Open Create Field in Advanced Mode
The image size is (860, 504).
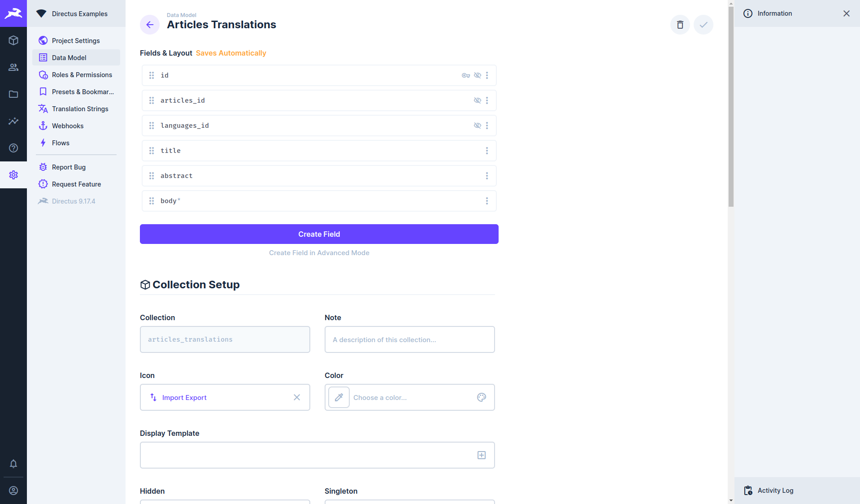(319, 252)
